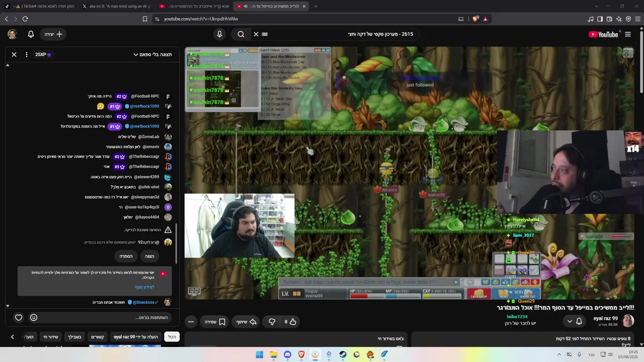Open Steam from the taskbar
The height and width of the screenshot is (362, 644).
(x=343, y=354)
